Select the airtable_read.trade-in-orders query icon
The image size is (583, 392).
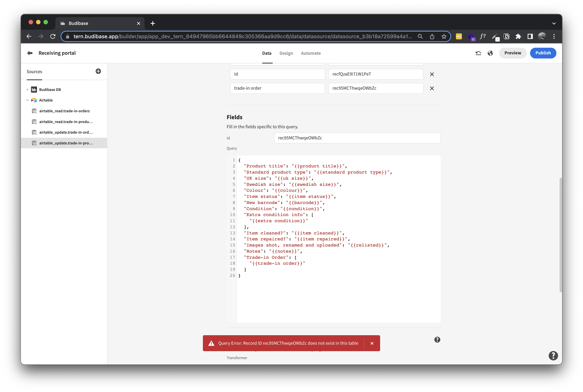pos(34,111)
